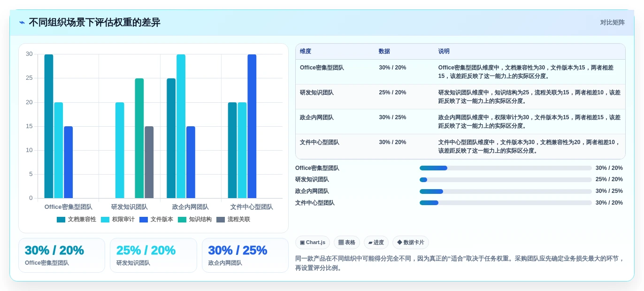Click the Office密集型团队 progress bar

pos(506,168)
